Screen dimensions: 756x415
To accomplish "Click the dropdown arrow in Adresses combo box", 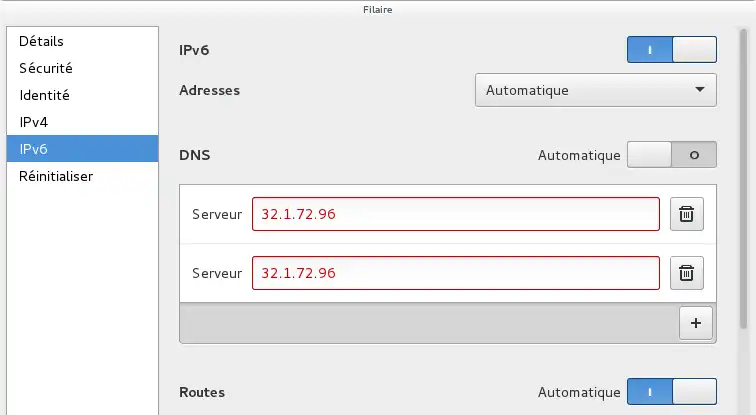I will 700,90.
